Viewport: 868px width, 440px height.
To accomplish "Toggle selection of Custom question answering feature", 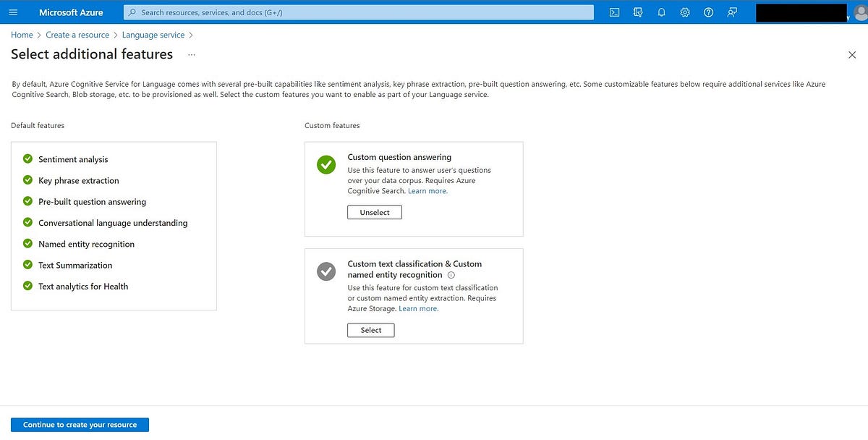I will (x=325, y=165).
